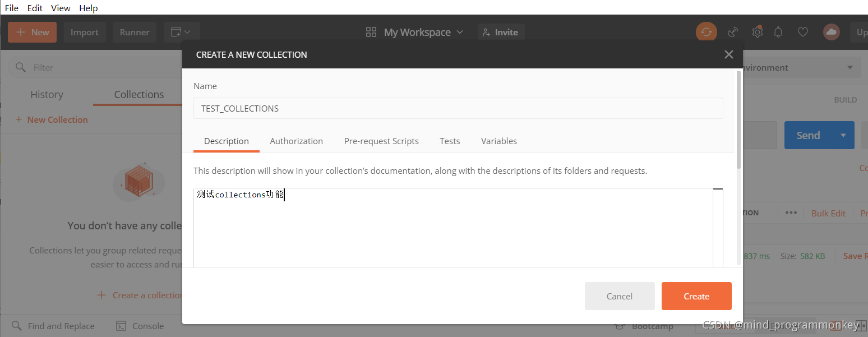Select the Tests tab
The image size is (868, 337).
(450, 141)
